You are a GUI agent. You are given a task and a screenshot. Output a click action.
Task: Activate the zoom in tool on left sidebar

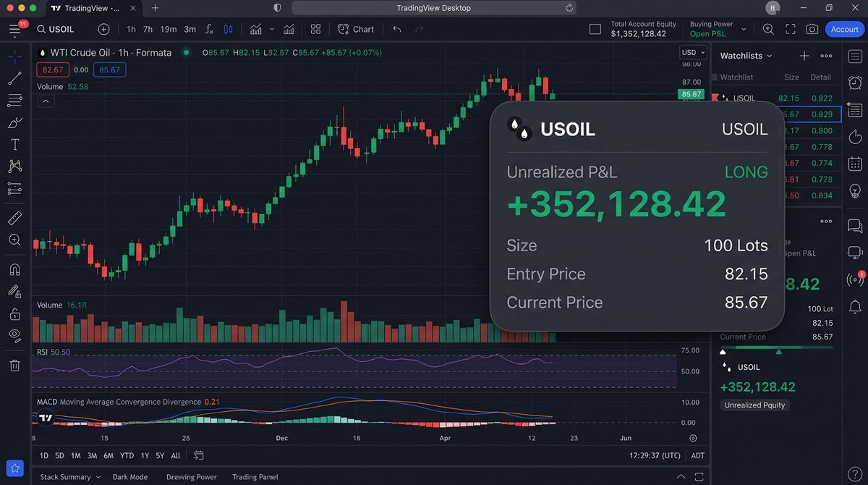[14, 240]
